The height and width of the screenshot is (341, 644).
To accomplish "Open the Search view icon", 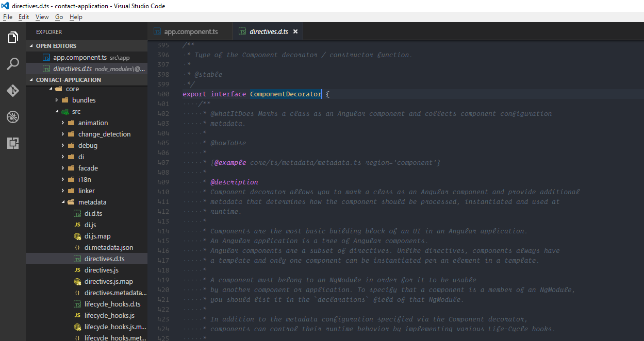I will click(13, 64).
